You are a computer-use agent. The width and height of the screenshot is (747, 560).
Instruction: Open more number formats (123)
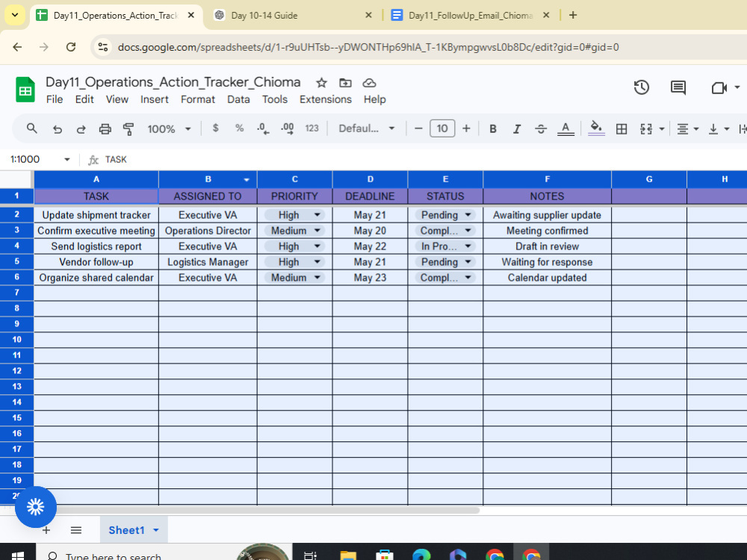coord(312,128)
